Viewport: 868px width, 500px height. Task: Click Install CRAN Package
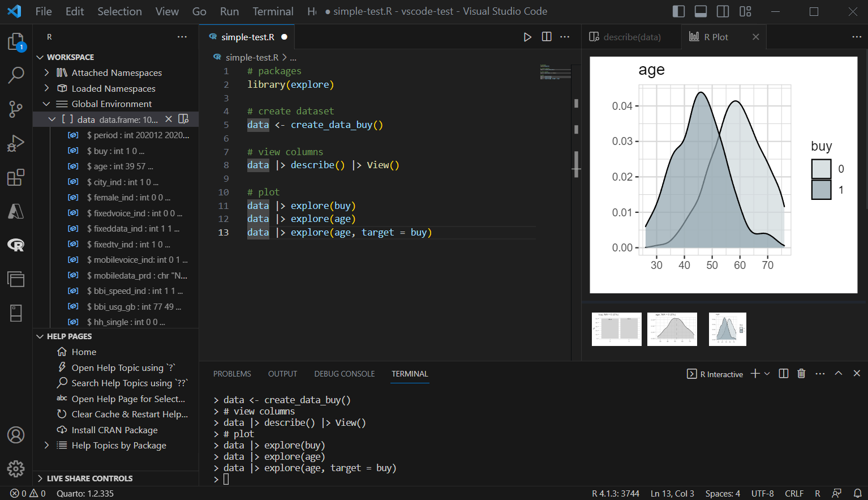coord(114,430)
